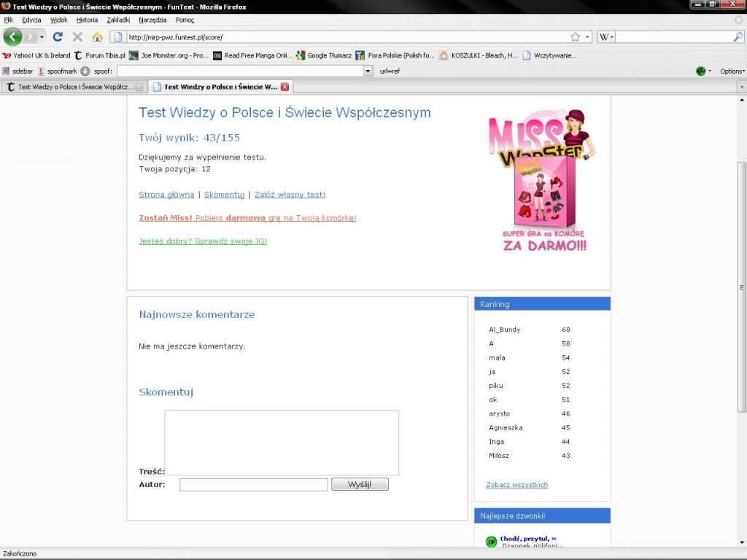
Task: Select Agnieszka in the ranking list
Action: point(506,427)
